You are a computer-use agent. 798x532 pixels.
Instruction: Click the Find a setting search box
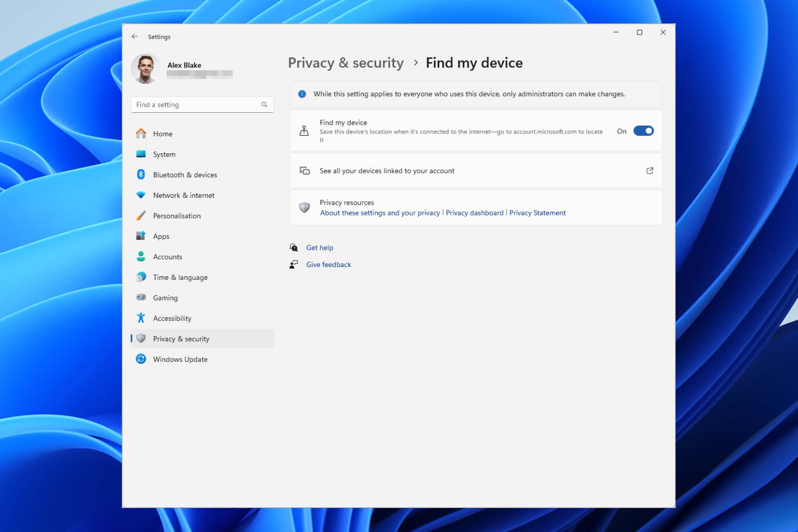click(x=202, y=105)
